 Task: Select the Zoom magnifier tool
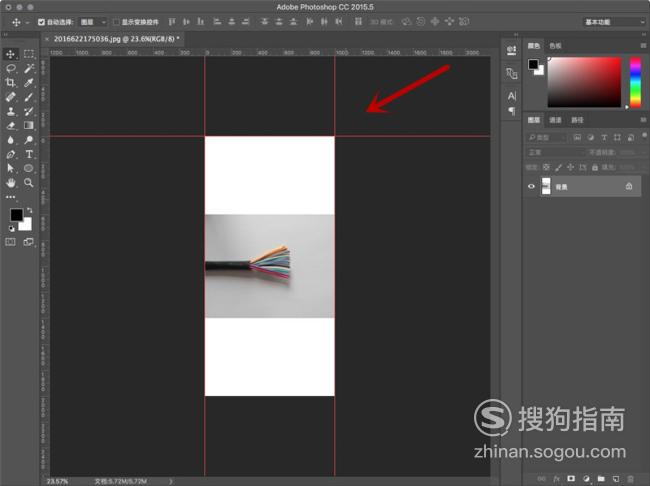pos(29,182)
